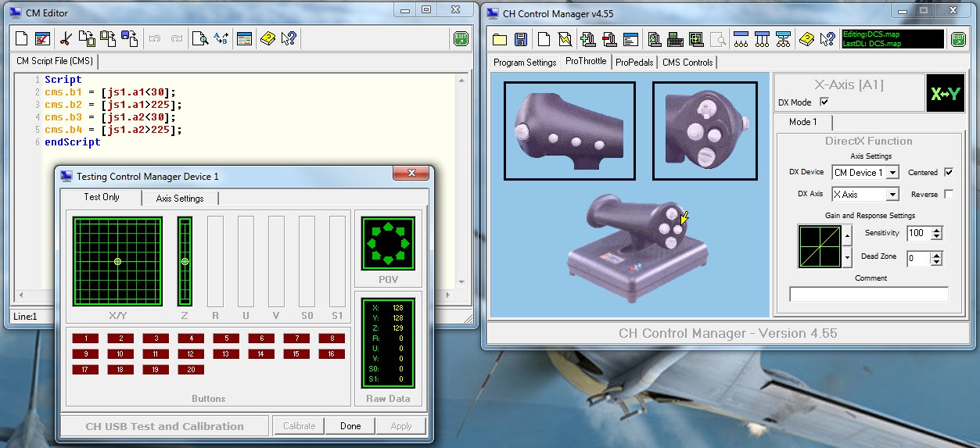Click the green Exit icon in CM Editor
This screenshot has height=448, width=980.
(461, 38)
